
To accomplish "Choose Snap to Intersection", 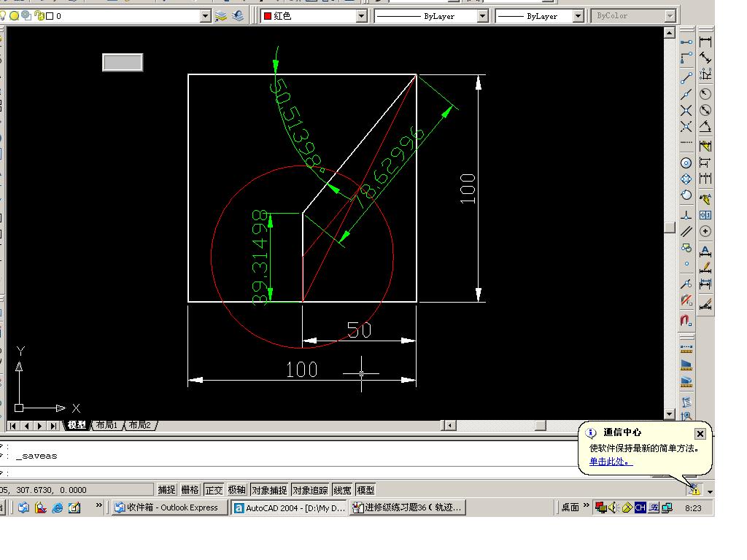I will [x=686, y=111].
